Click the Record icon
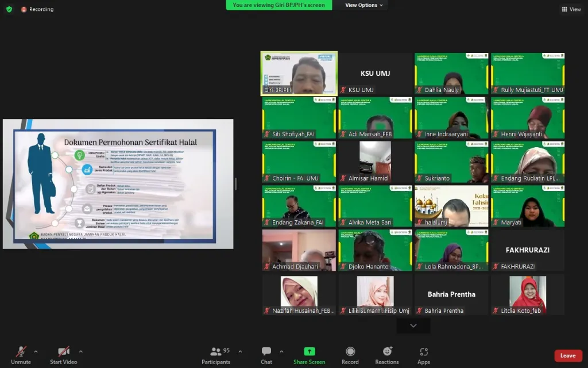 tap(350, 352)
